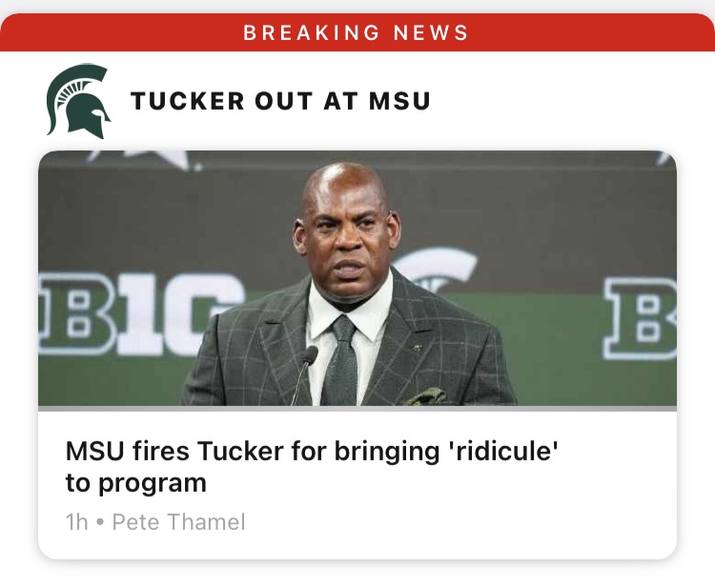This screenshot has height=588, width=715.
Task: Open the 'TUCKER OUT AT MSU' header
Action: [x=280, y=101]
